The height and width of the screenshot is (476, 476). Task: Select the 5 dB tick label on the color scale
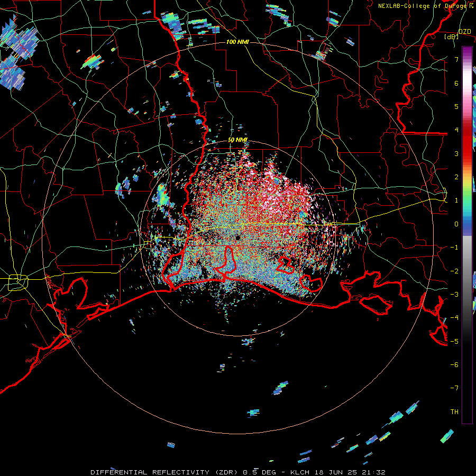(456, 106)
